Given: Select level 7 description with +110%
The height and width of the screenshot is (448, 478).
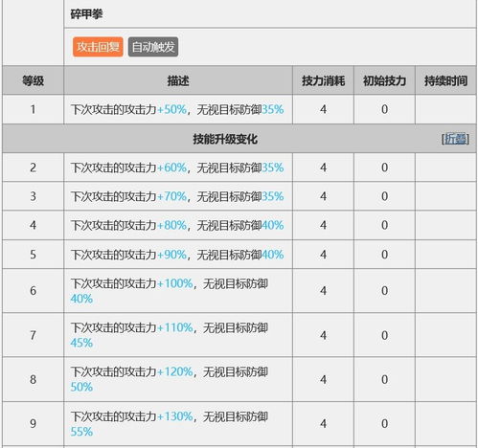Looking at the screenshot, I should click(x=170, y=335).
